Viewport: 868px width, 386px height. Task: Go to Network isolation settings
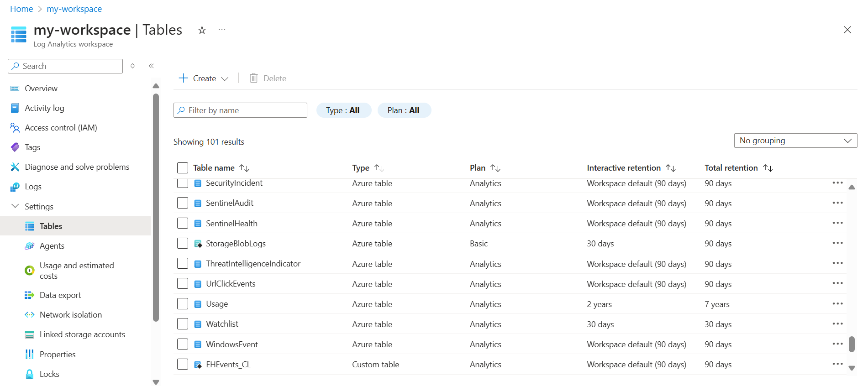(70, 315)
